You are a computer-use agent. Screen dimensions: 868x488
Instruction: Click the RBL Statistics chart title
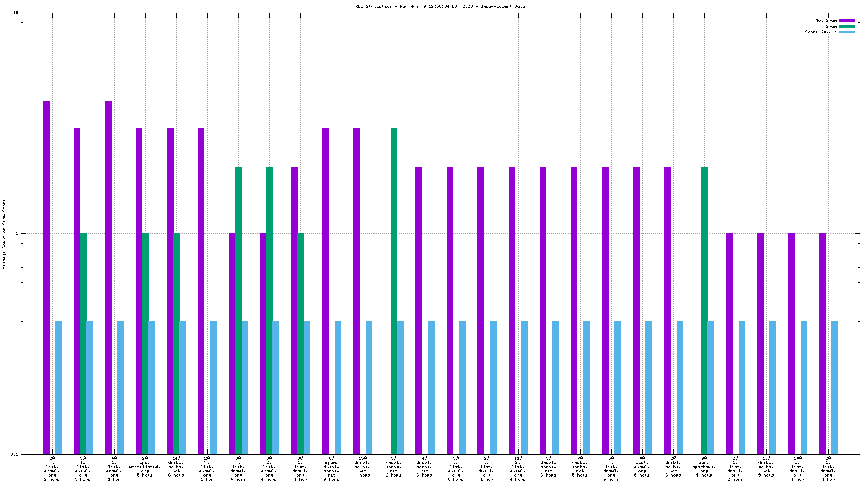(x=440, y=6)
